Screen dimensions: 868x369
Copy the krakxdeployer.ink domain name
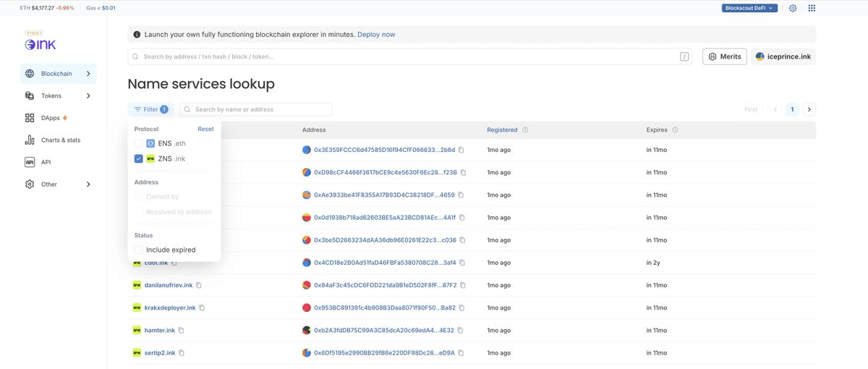(x=202, y=308)
